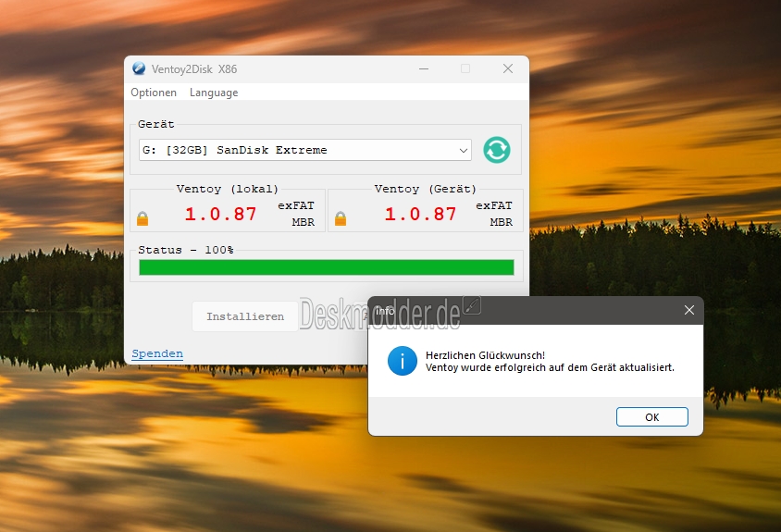Click local version number 1.0.87
Image resolution: width=781 pixels, height=532 pixels.
(220, 215)
